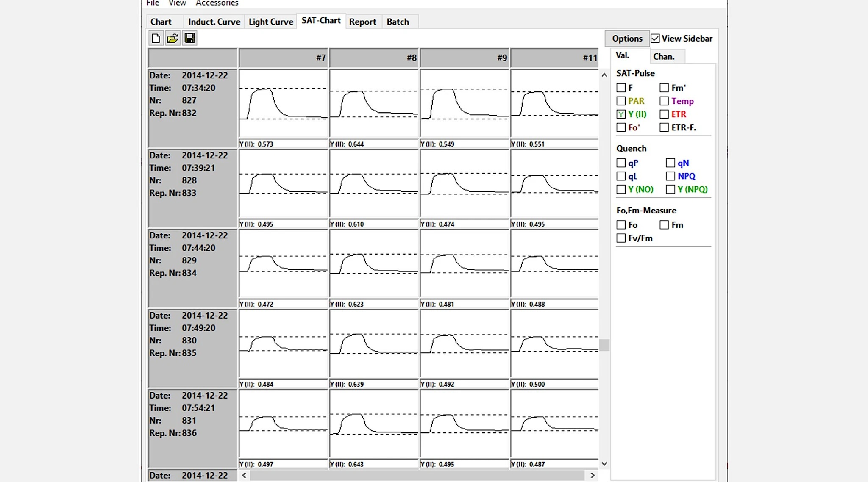This screenshot has height=482, width=868.
Task: Click the value text Y (II): 0.474
Action: (x=437, y=224)
